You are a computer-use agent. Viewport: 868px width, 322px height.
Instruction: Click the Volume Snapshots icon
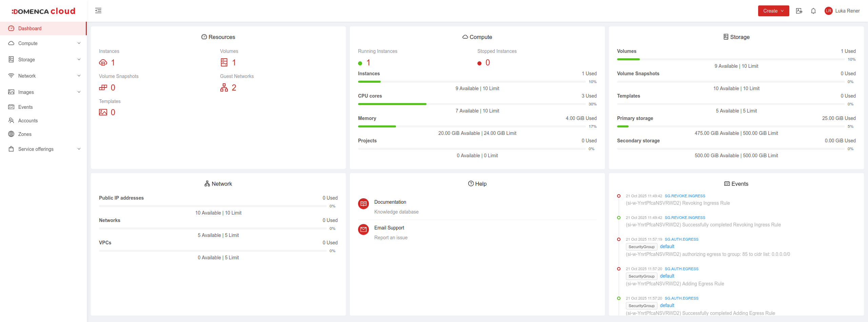[x=103, y=88]
